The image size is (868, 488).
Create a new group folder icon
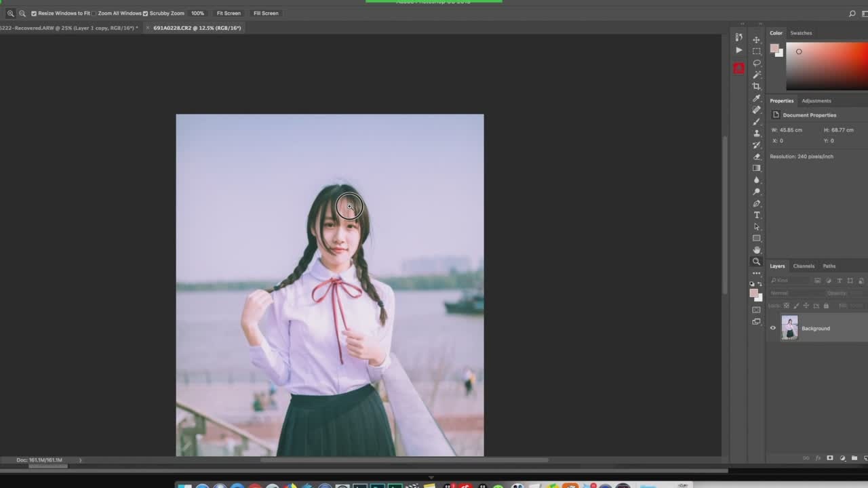tap(854, 458)
